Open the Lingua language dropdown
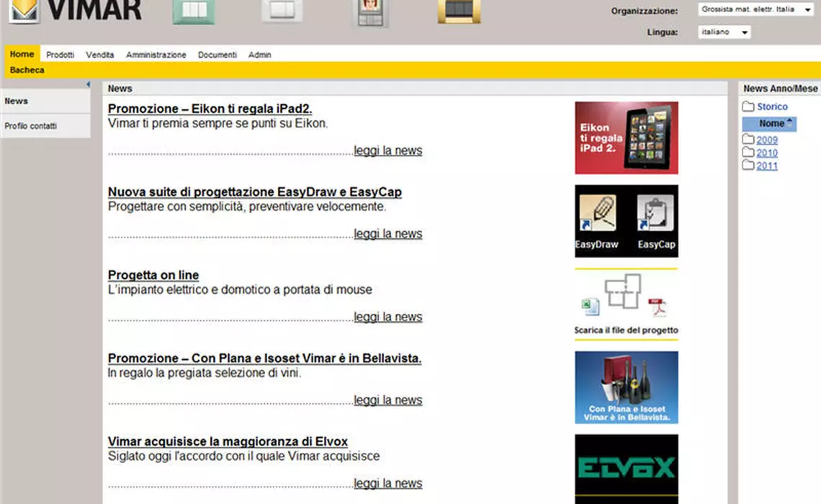821x504 pixels. click(724, 32)
